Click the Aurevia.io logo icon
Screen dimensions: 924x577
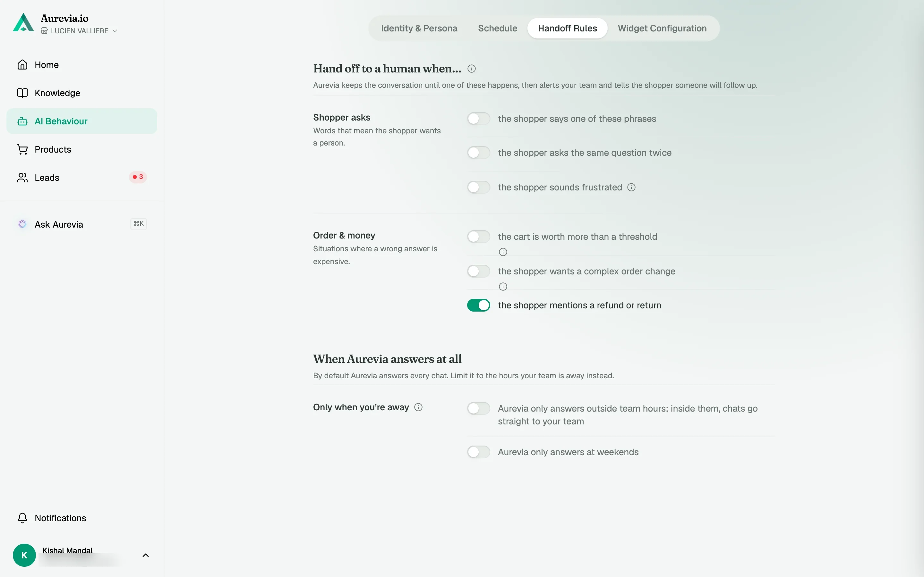(x=23, y=22)
